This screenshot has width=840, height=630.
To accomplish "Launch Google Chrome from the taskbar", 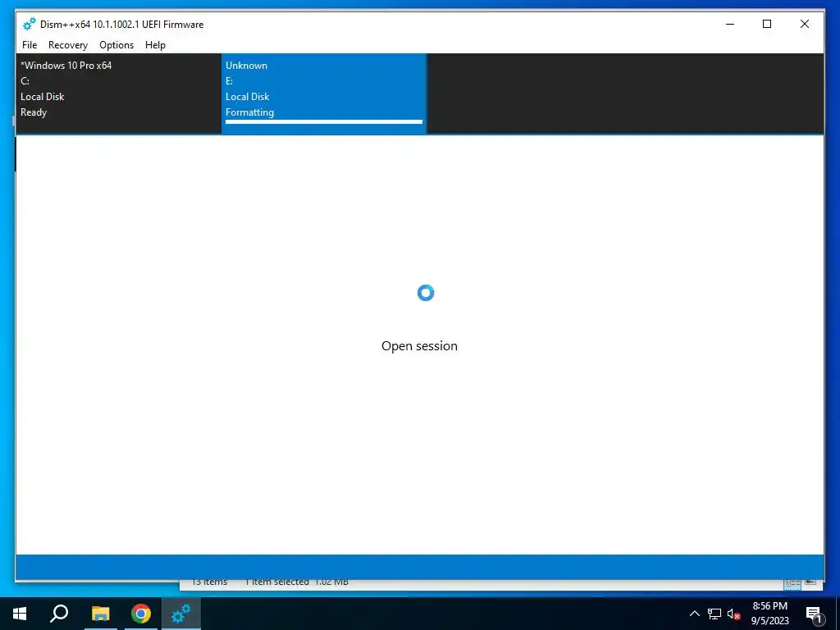I will click(x=141, y=614).
